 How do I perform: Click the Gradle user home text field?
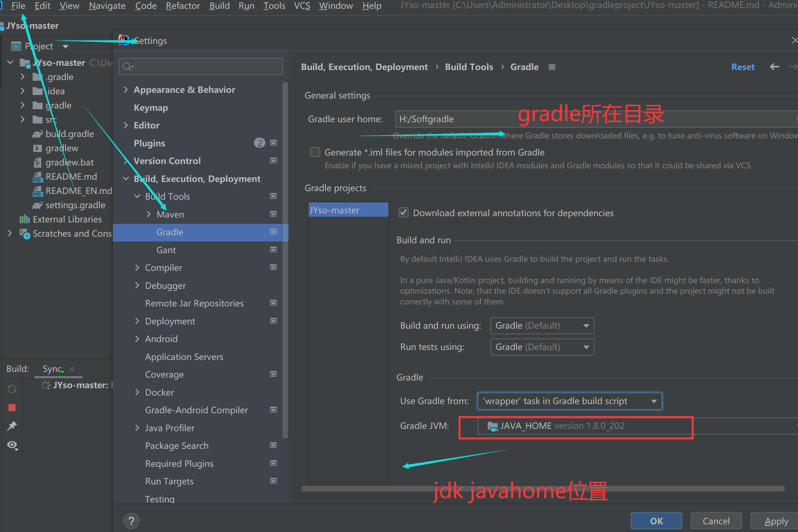coord(596,119)
